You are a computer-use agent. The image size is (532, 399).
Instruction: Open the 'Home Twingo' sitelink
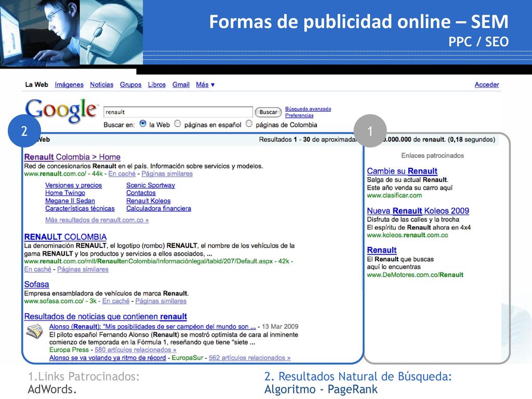65,193
